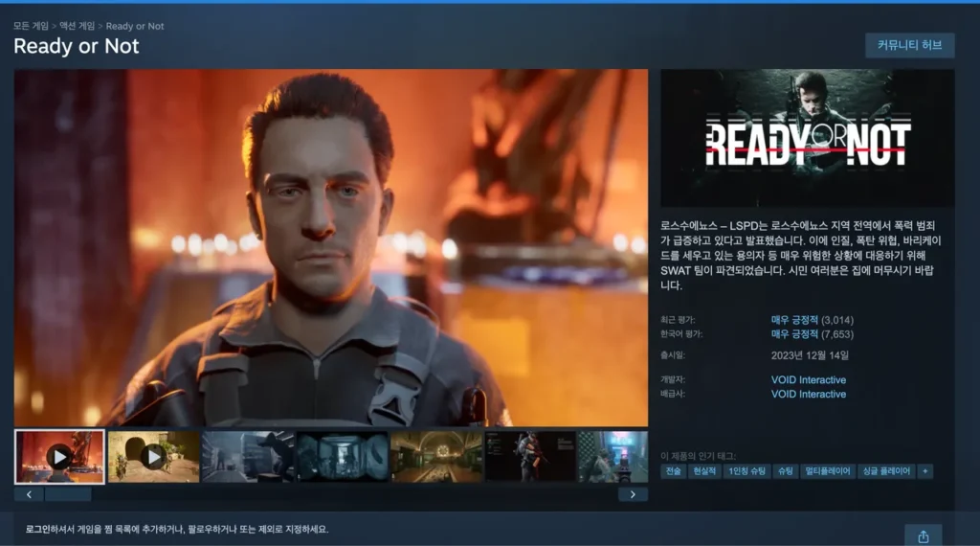Screen dimensions: 980x546
Task: Select the 전술 tag
Action: 673,471
